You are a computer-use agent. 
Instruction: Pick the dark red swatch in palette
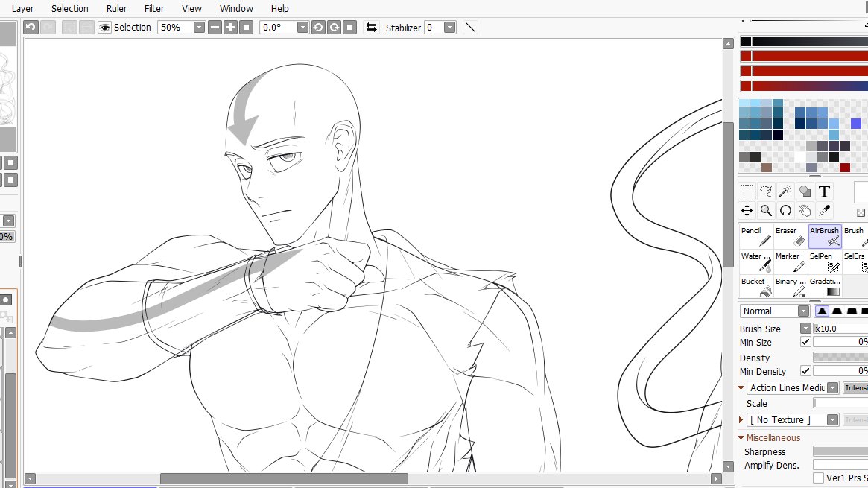(x=845, y=168)
